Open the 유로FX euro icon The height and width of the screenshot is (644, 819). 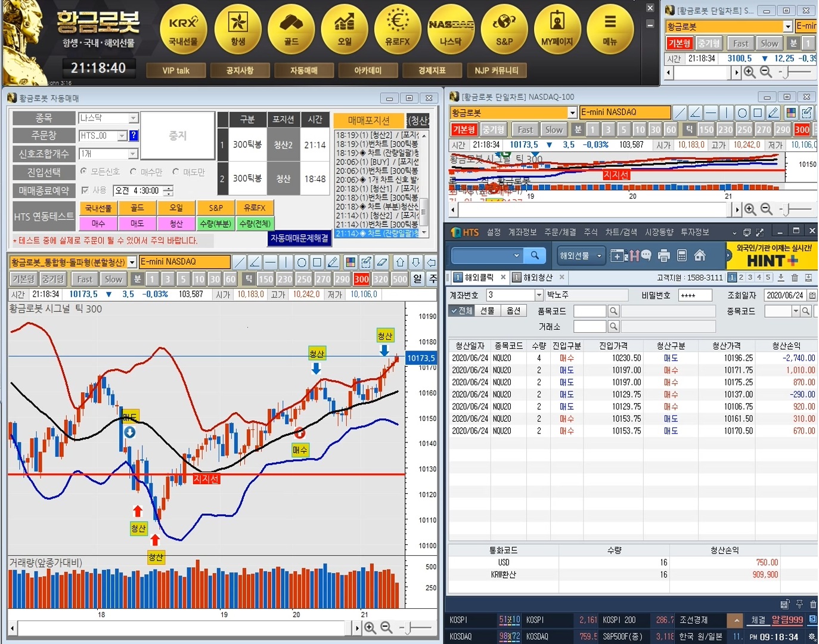[x=398, y=29]
